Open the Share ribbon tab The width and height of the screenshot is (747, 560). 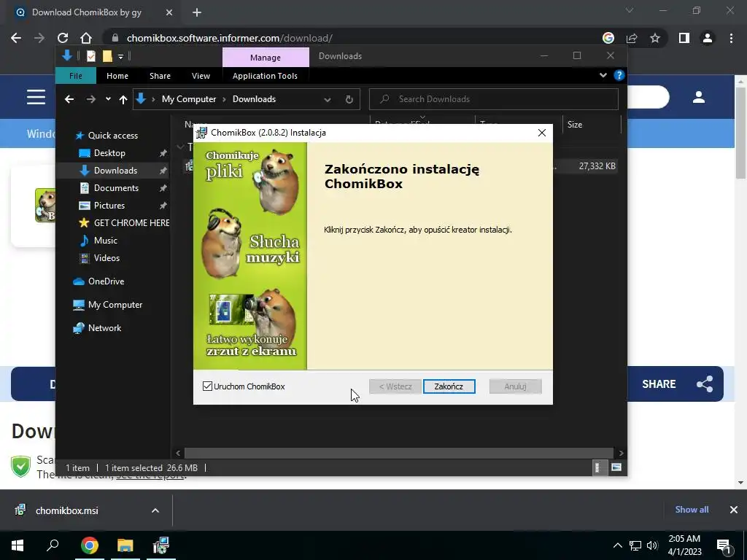click(x=160, y=76)
